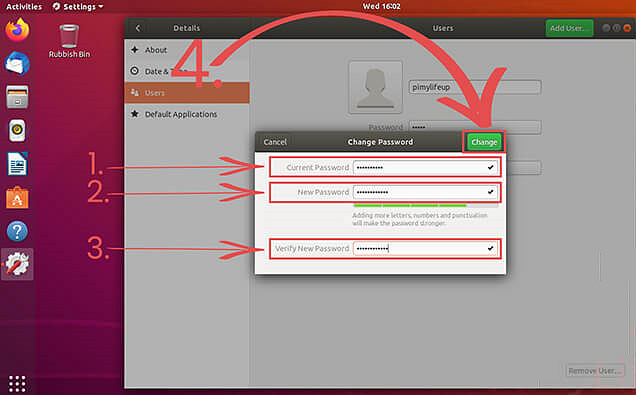Screen dimensions: 636x395
Task: Go back using the Details arrow
Action: pos(138,28)
